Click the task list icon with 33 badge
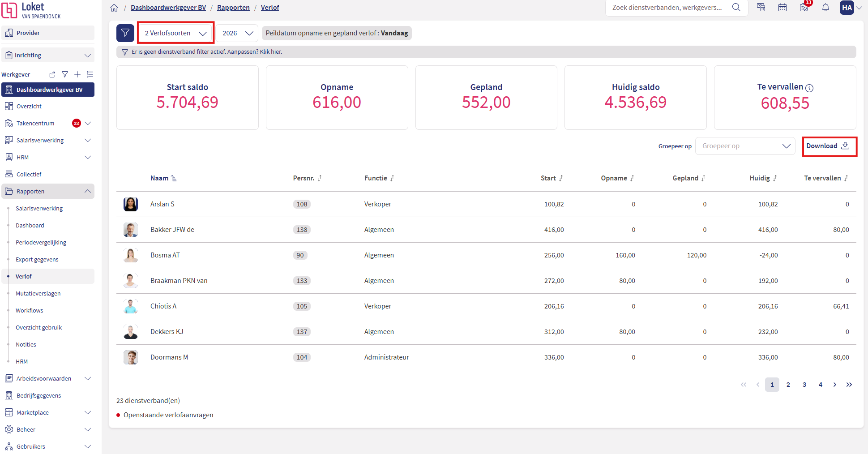The height and width of the screenshot is (454, 868). pos(804,7)
